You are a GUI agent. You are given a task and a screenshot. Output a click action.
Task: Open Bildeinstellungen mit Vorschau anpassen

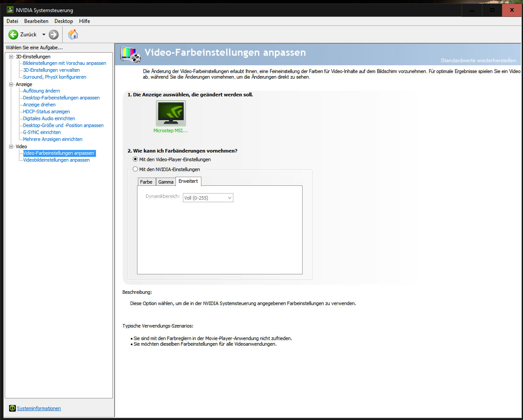[64, 63]
